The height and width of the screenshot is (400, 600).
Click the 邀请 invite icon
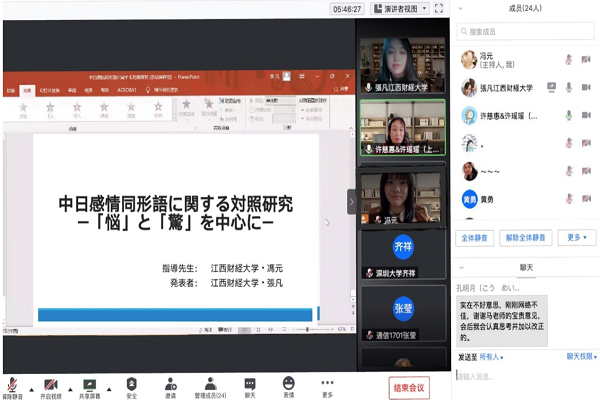tap(170, 384)
